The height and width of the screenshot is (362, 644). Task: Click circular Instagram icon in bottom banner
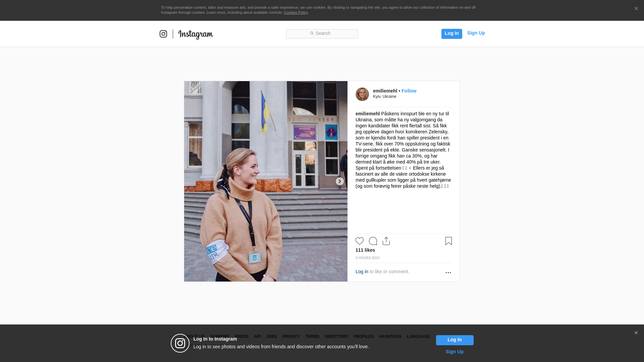tap(180, 343)
